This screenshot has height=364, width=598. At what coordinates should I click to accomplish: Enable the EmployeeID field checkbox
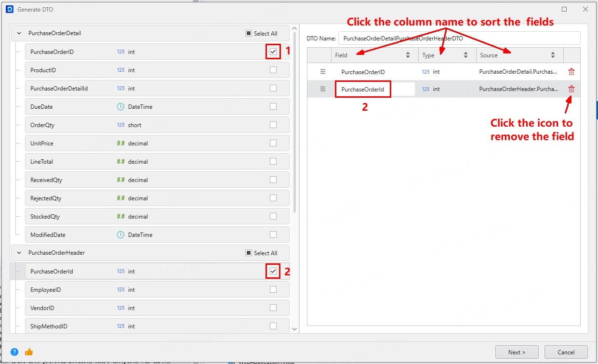pyautogui.click(x=273, y=289)
